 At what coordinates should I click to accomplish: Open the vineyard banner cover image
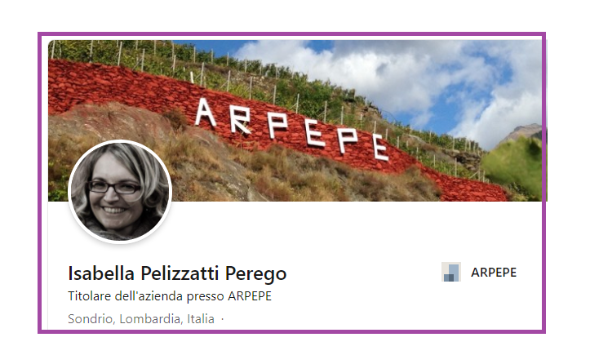297,121
